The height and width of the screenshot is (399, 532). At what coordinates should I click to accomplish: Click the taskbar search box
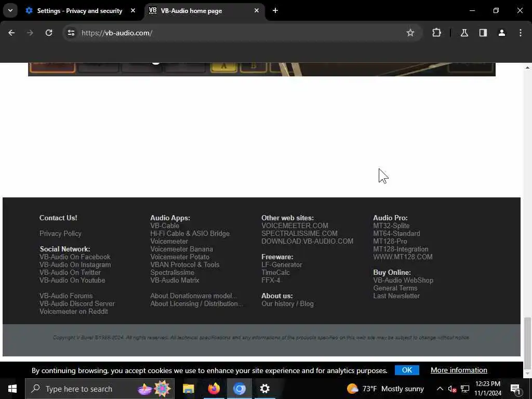click(100, 389)
